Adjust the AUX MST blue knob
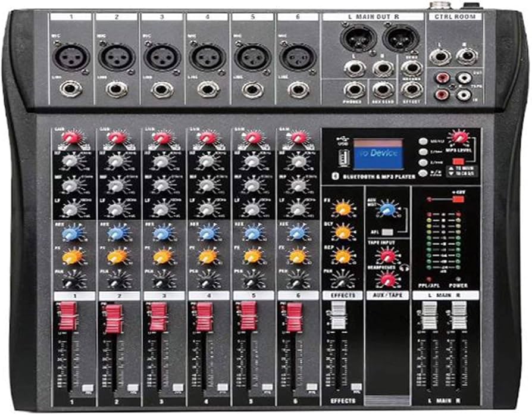This screenshot has width=532, height=415. [x=386, y=208]
